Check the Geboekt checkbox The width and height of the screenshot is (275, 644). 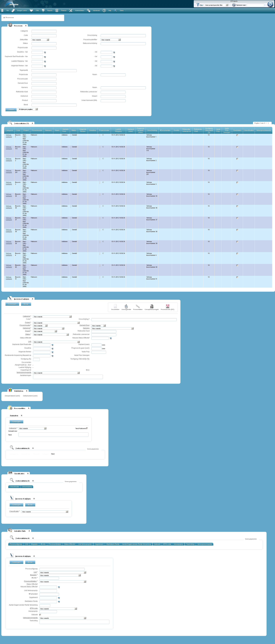click(x=40, y=615)
